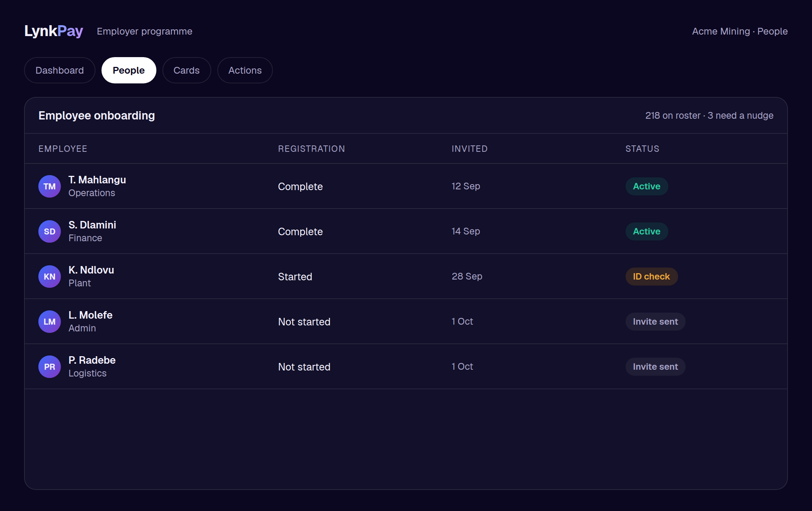Click the Employee column header
The image size is (812, 511).
pyautogui.click(x=63, y=149)
